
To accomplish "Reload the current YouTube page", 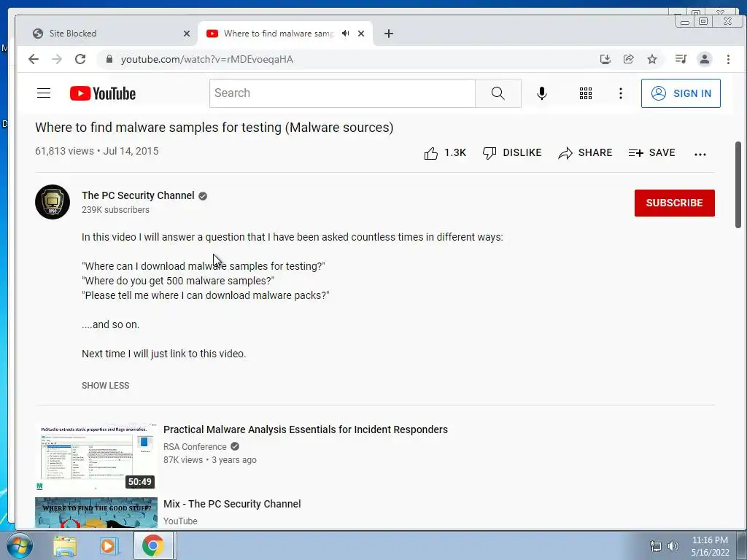I will [80, 59].
